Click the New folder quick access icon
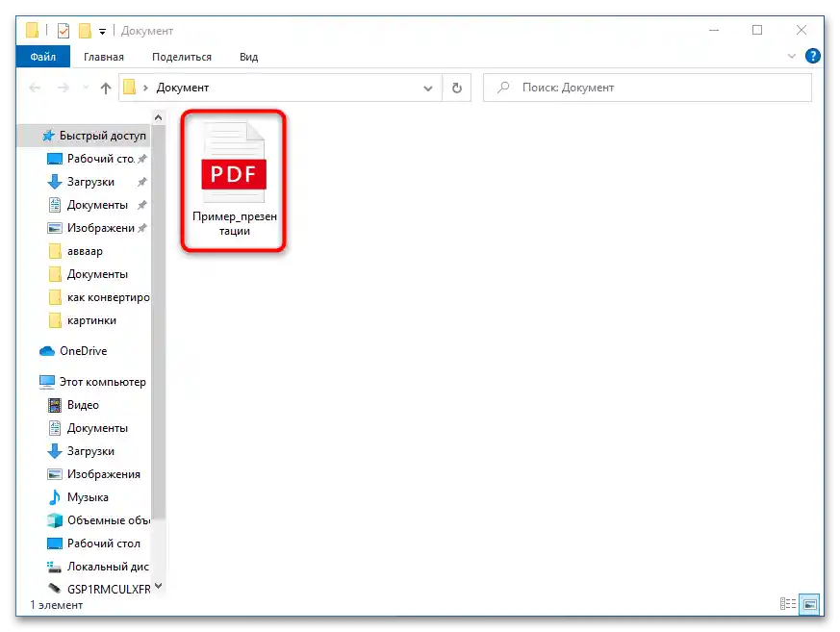This screenshot has width=840, height=632. point(85,31)
